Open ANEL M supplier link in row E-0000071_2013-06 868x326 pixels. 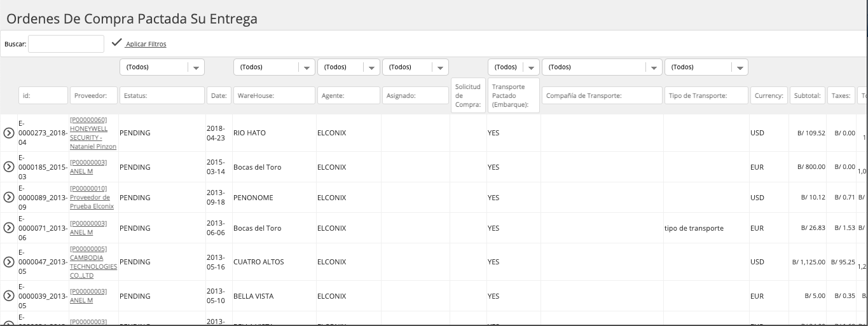tap(88, 228)
